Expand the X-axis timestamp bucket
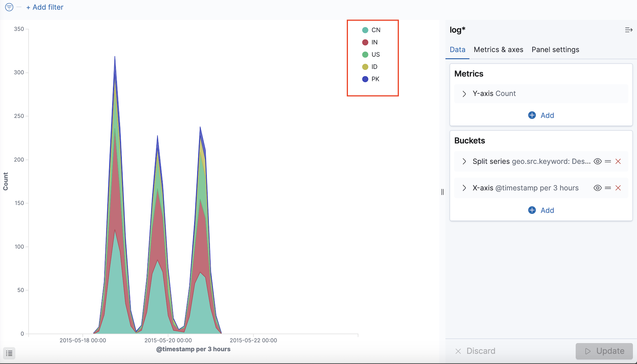This screenshot has width=637, height=364. [x=464, y=188]
